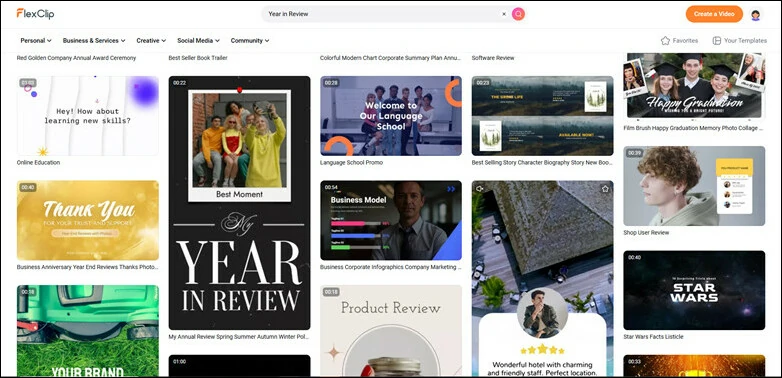Click the Star Wars Facts Listicle title

click(653, 337)
